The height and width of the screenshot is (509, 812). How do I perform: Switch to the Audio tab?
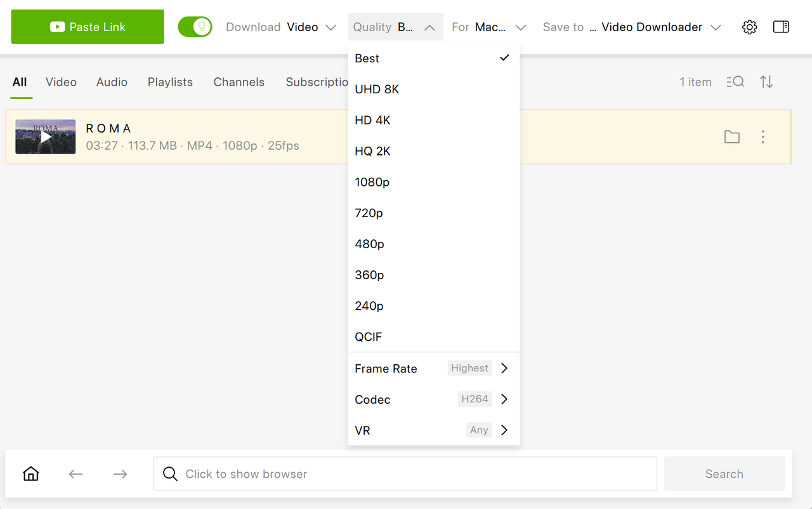(112, 82)
